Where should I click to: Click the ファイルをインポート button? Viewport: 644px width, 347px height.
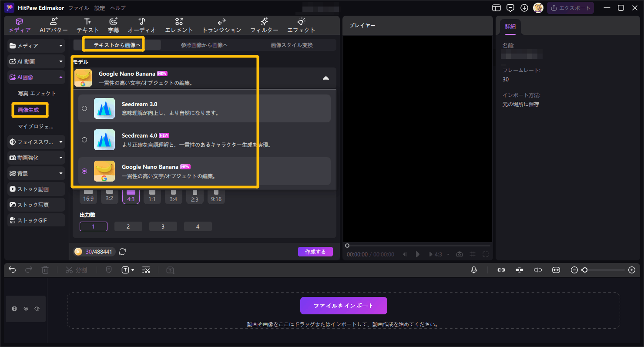point(343,305)
